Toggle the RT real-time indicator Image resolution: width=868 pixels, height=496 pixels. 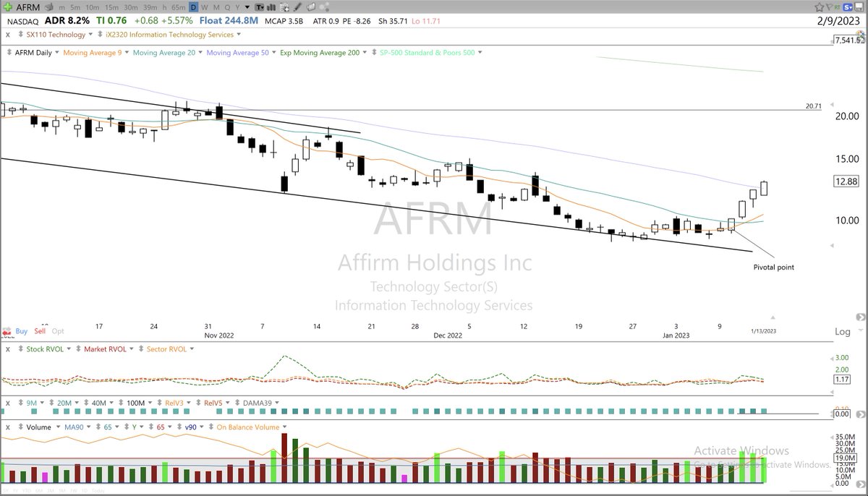[837, 7]
